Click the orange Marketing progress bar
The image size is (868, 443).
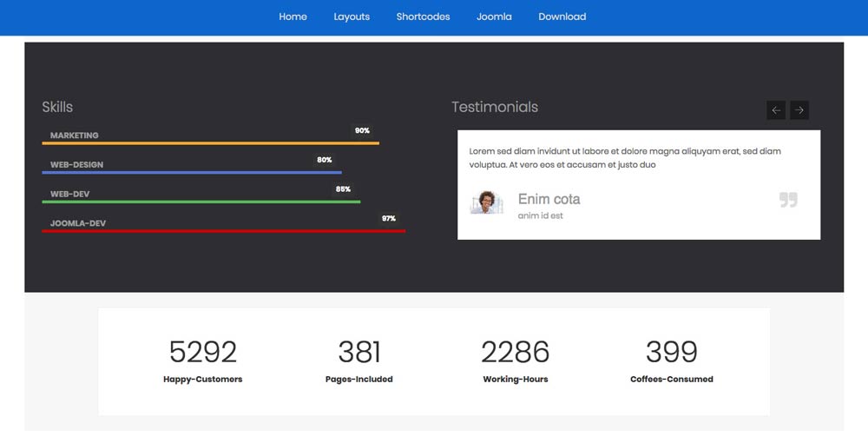coord(210,142)
